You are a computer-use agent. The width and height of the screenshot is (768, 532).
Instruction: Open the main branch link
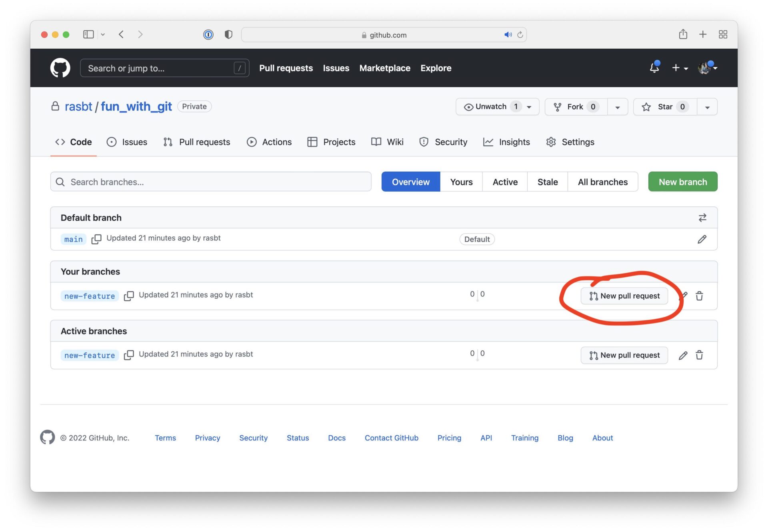point(74,239)
